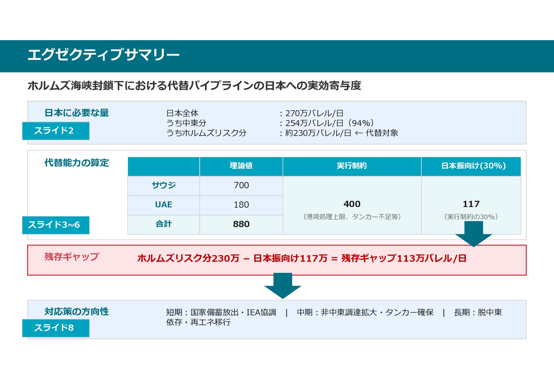Click the 依存・再エネ移行 text line
The image size is (554, 392).
[x=198, y=322]
